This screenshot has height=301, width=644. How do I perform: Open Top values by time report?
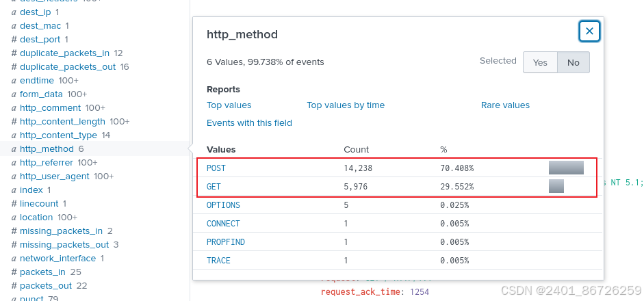click(346, 105)
